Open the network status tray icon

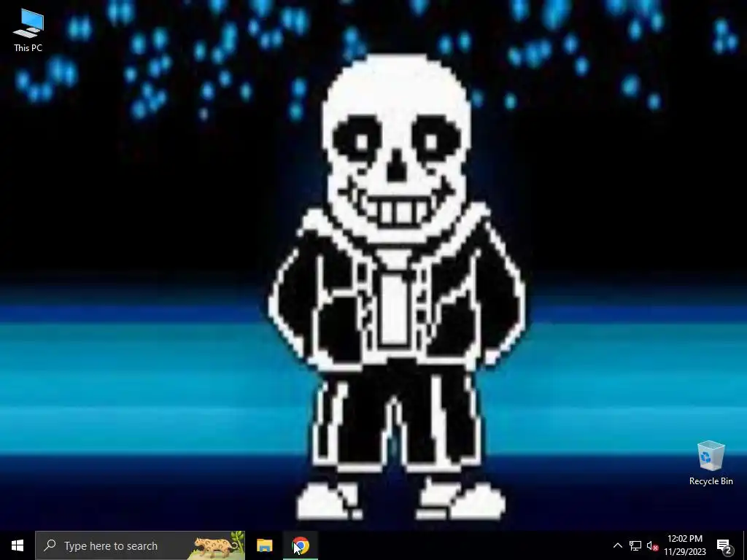click(635, 545)
